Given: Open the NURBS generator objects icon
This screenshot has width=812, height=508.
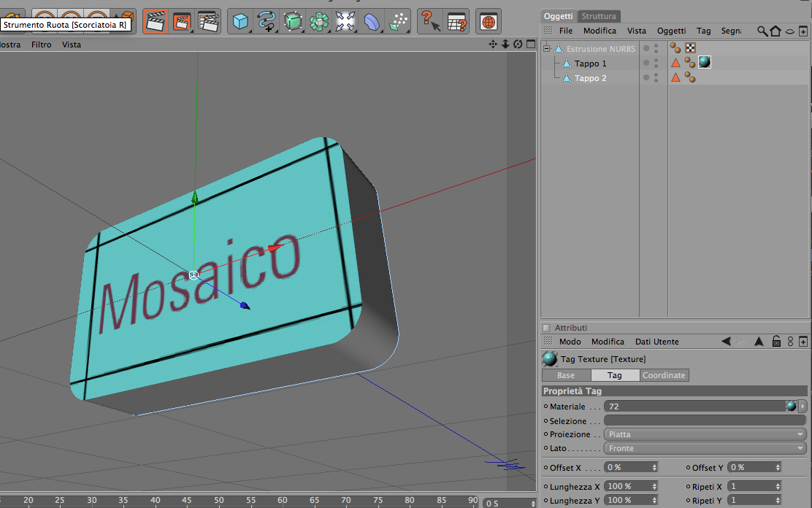Looking at the screenshot, I should click(293, 22).
